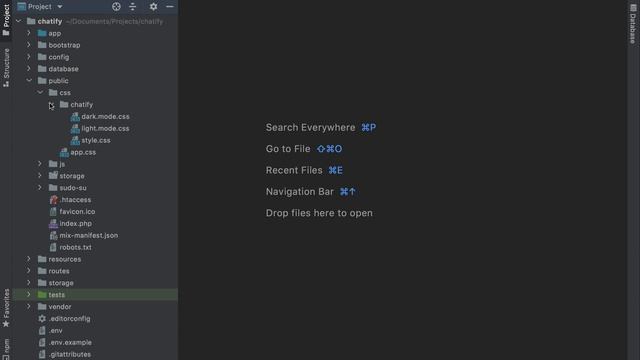Collapse the css folder
This screenshot has height=360, width=640.
tap(40, 93)
